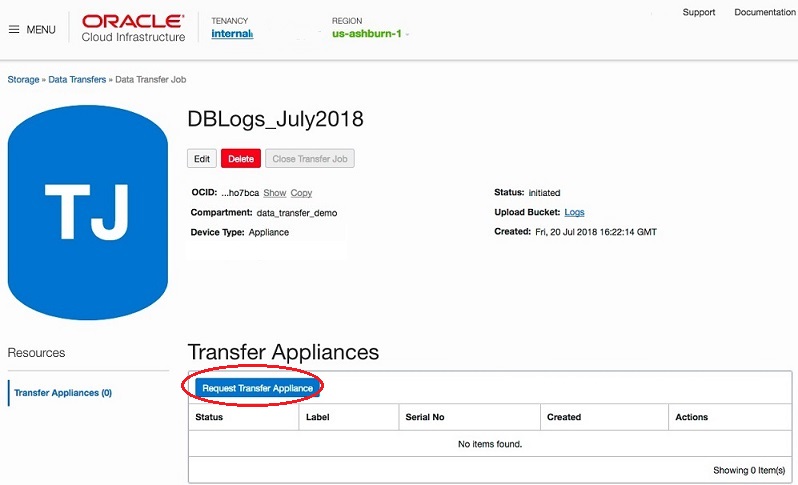The height and width of the screenshot is (485, 798).
Task: Open the internal tenancy link
Action: pyautogui.click(x=232, y=34)
